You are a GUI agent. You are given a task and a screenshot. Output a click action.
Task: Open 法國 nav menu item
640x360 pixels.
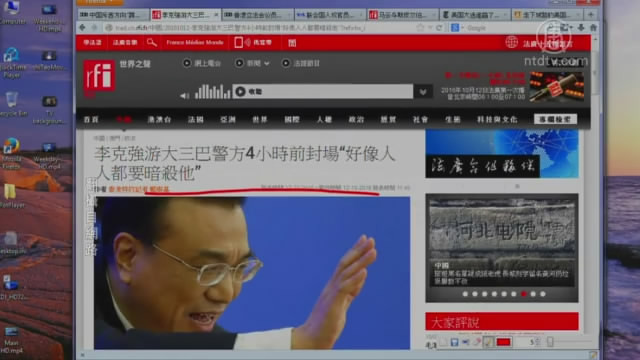coord(196,120)
